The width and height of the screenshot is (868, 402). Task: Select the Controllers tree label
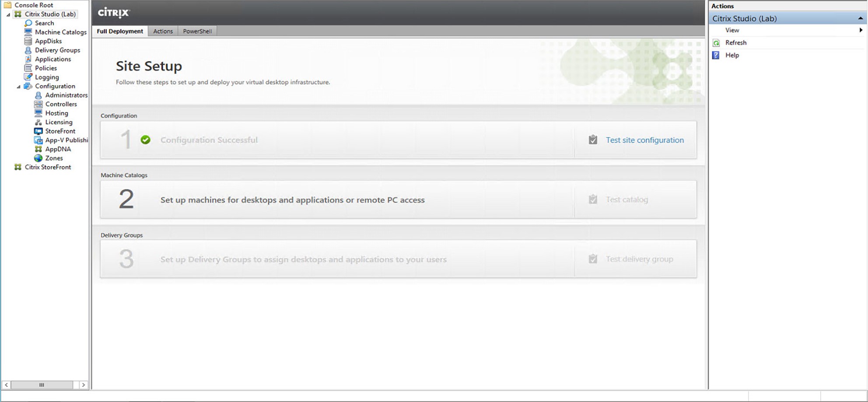click(61, 104)
